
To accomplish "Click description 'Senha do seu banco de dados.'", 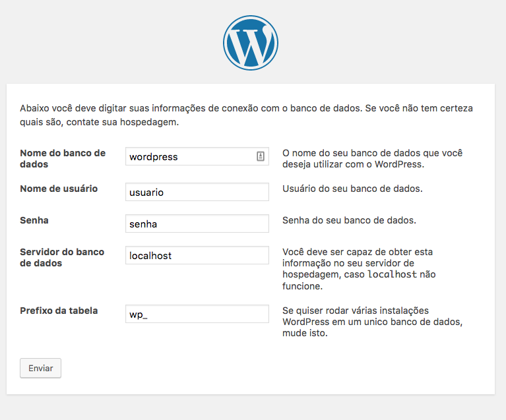I will [x=349, y=220].
